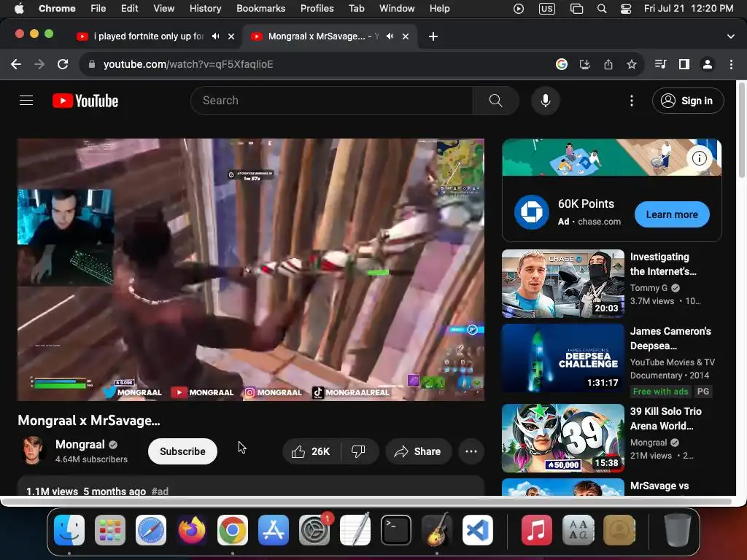Open James Cameron's Deepsea Challenge thumbnail

(563, 358)
